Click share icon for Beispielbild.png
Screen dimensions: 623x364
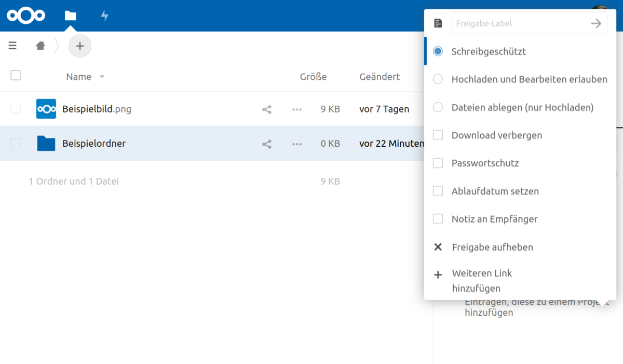[267, 109]
